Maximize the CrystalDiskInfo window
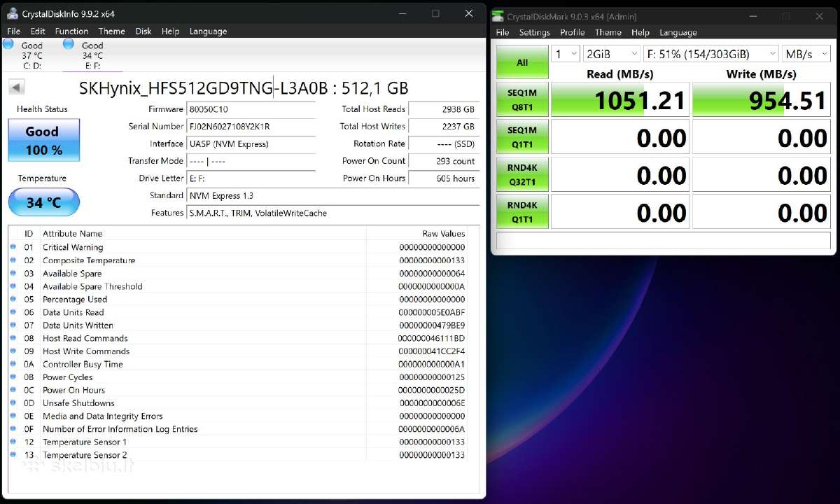The width and height of the screenshot is (840, 504). 435,13
